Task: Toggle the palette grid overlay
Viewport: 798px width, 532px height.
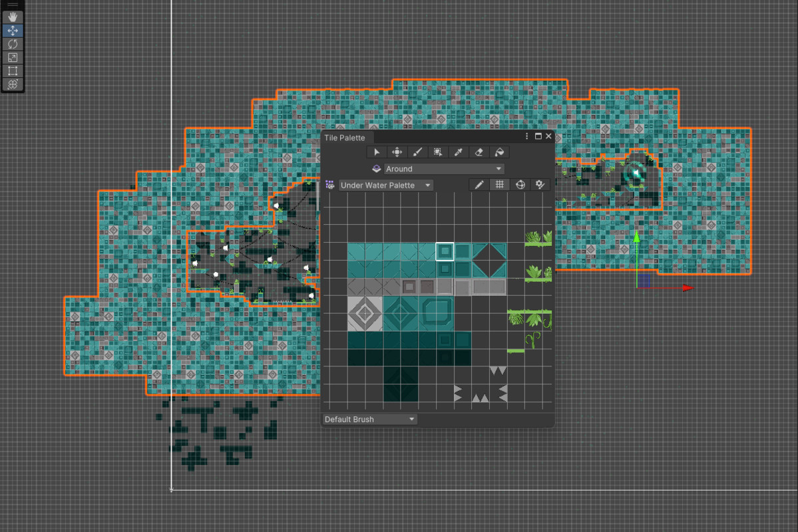Action: 499,184
